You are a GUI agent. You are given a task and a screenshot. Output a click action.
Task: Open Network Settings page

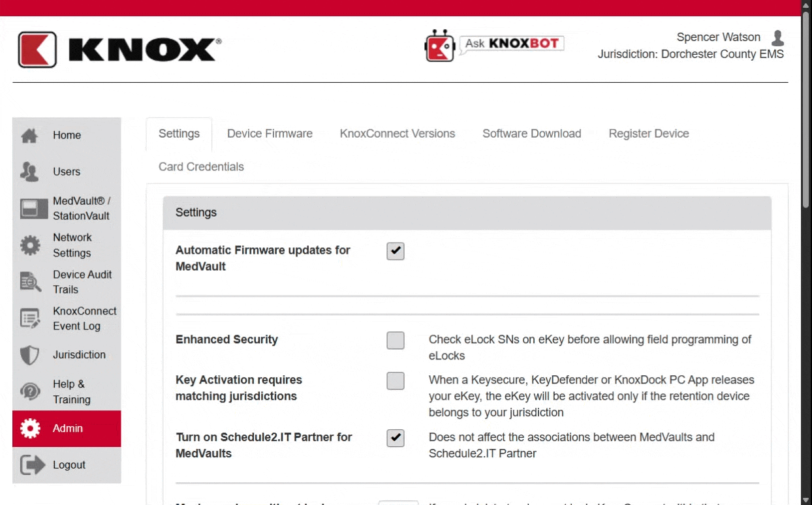point(67,245)
